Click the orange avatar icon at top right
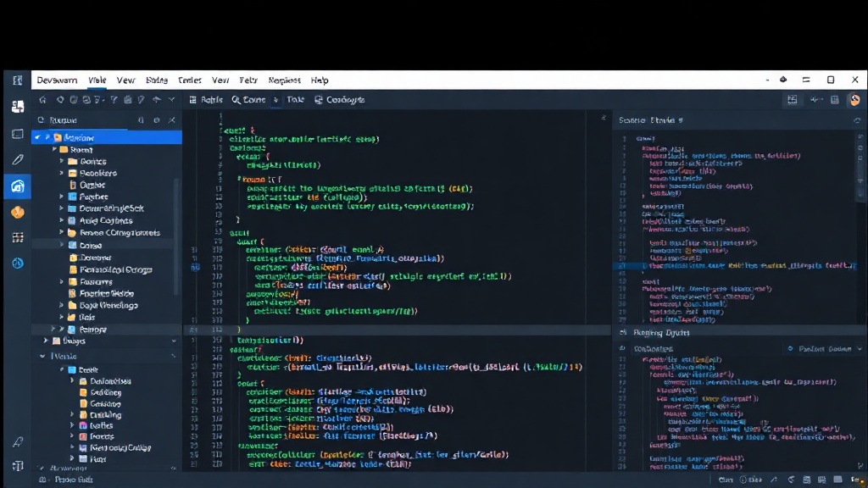 pos(855,100)
